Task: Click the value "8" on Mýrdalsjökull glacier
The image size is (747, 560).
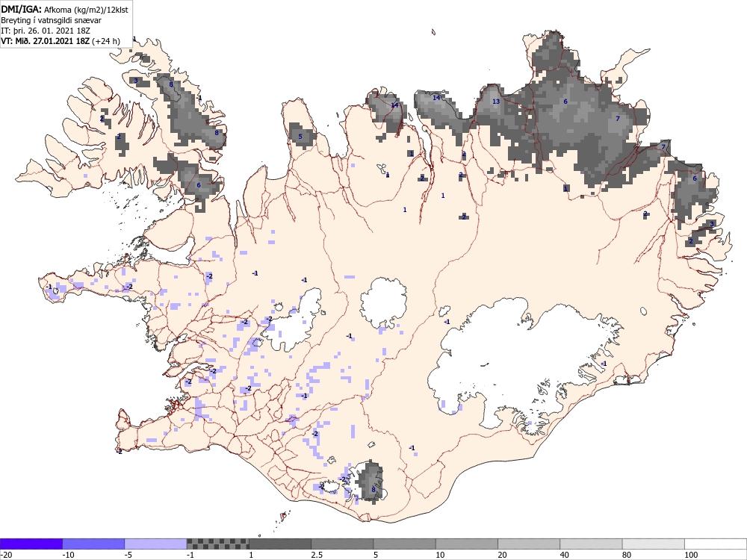Action: pyautogui.click(x=373, y=490)
